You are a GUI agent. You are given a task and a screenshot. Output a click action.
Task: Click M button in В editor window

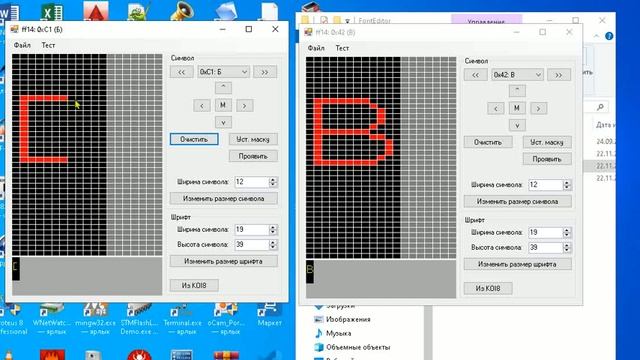point(517,108)
